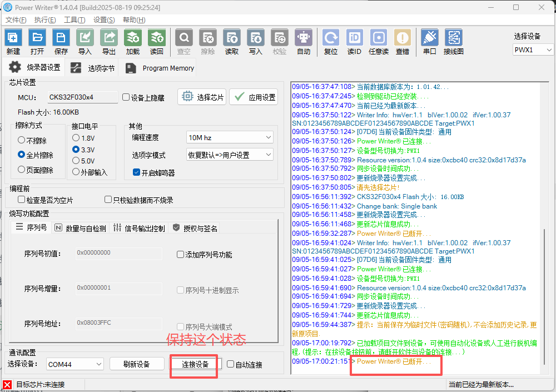Click the Power Writer app logo icon
556x392 pixels.
click(7, 7)
